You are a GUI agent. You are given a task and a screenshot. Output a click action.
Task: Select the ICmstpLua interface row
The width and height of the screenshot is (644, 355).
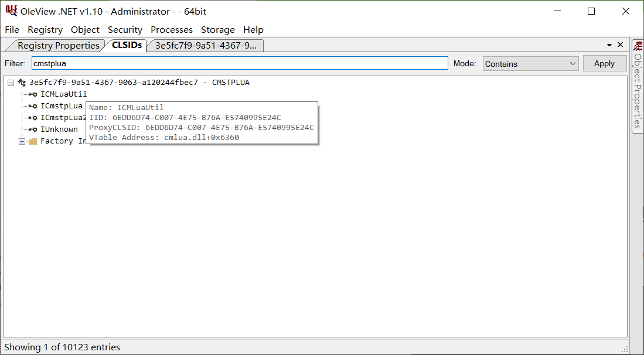point(61,106)
